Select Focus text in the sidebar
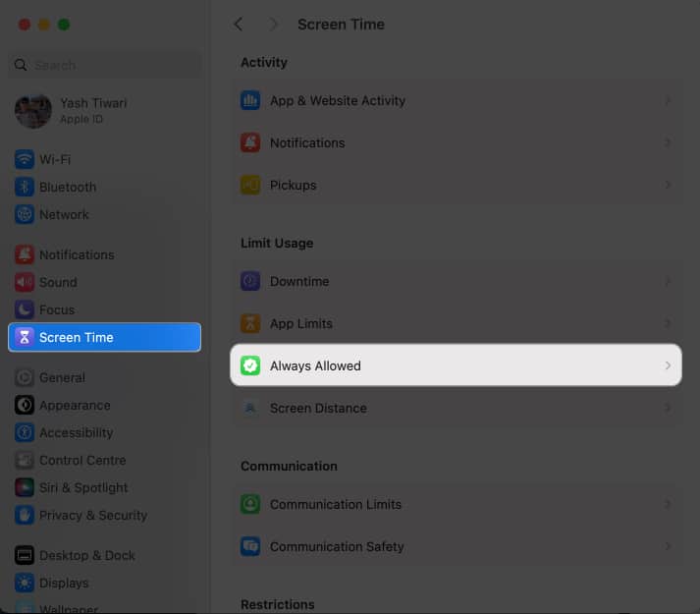Screen dimensions: 700x614 [x=57, y=309]
